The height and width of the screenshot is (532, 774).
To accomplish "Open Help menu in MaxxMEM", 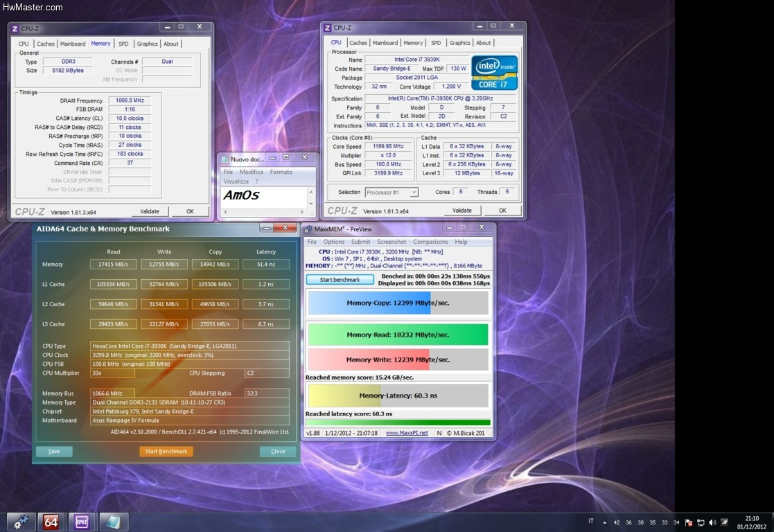I will pyautogui.click(x=461, y=242).
